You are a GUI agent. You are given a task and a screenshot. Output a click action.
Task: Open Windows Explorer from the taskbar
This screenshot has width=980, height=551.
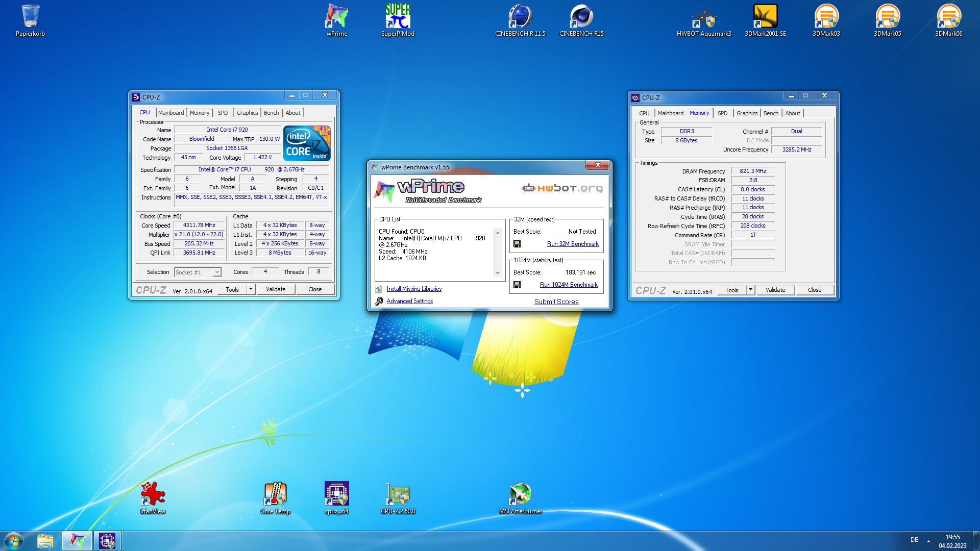click(45, 541)
